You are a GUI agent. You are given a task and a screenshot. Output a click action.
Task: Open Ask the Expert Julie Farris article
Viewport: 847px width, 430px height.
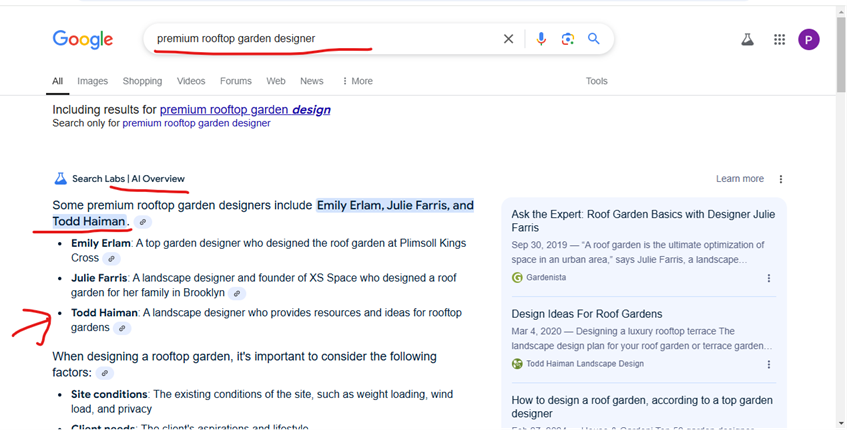pyautogui.click(x=643, y=220)
